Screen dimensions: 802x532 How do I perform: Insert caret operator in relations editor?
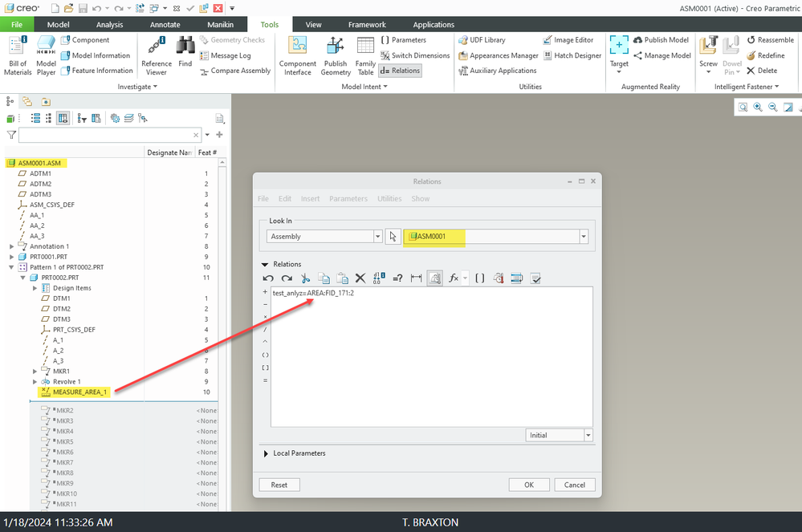tap(265, 342)
